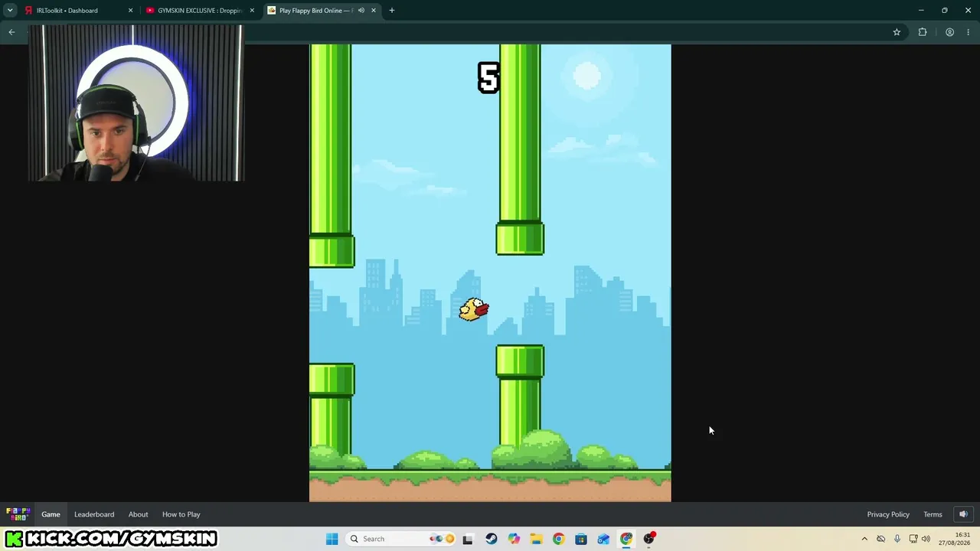The width and height of the screenshot is (980, 551).
Task: Show hidden system tray icons
Action: click(864, 539)
